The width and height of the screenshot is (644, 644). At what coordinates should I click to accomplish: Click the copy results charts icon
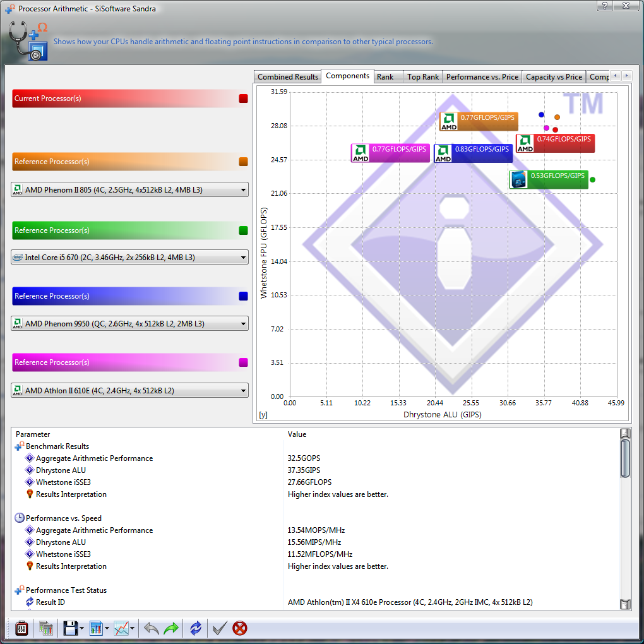point(46,628)
